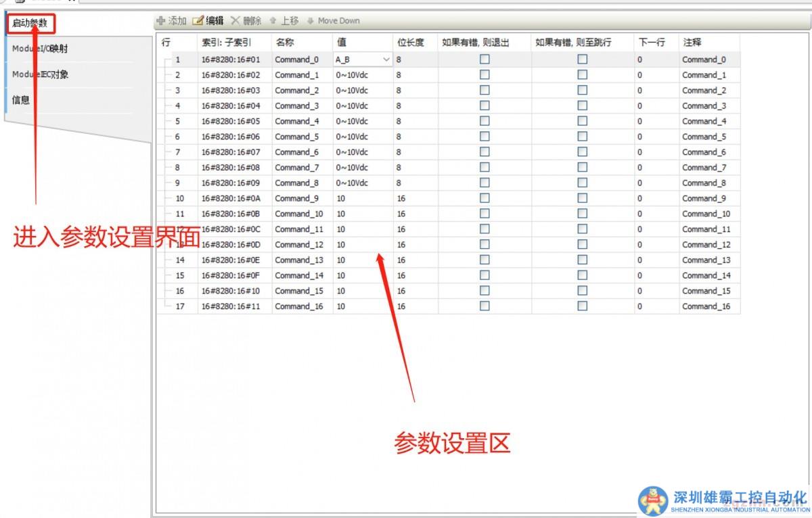Expand the A_B value dropdown for Command_0

386,60
